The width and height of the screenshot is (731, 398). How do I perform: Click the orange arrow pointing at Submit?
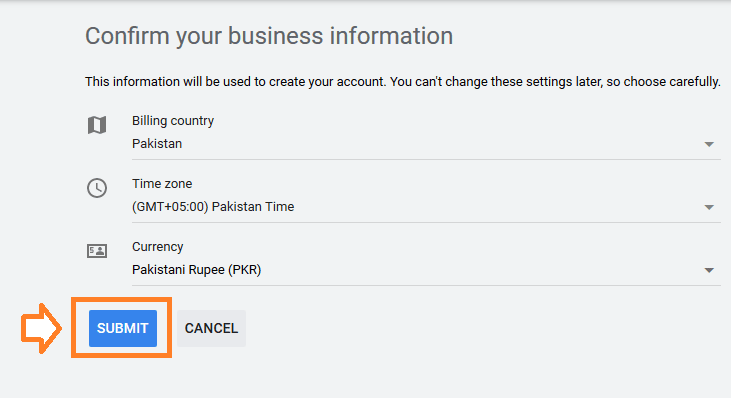point(41,328)
